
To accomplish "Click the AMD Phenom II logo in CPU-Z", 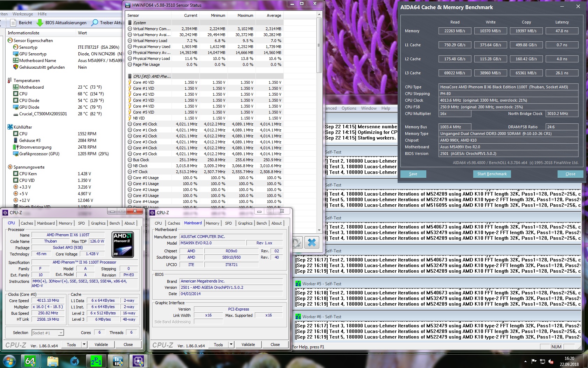I will pyautogui.click(x=122, y=245).
